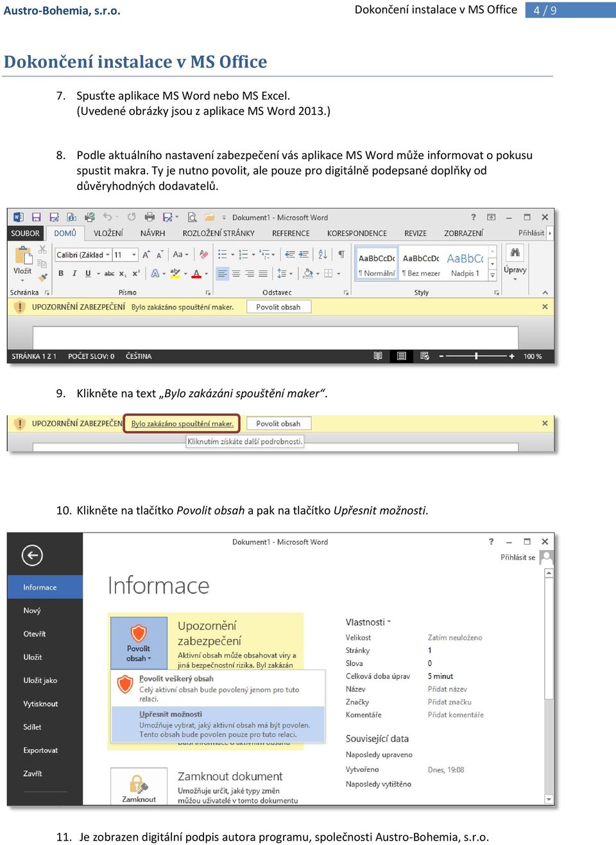
Task: Click the red font color A swatch
Action: pyautogui.click(x=197, y=273)
